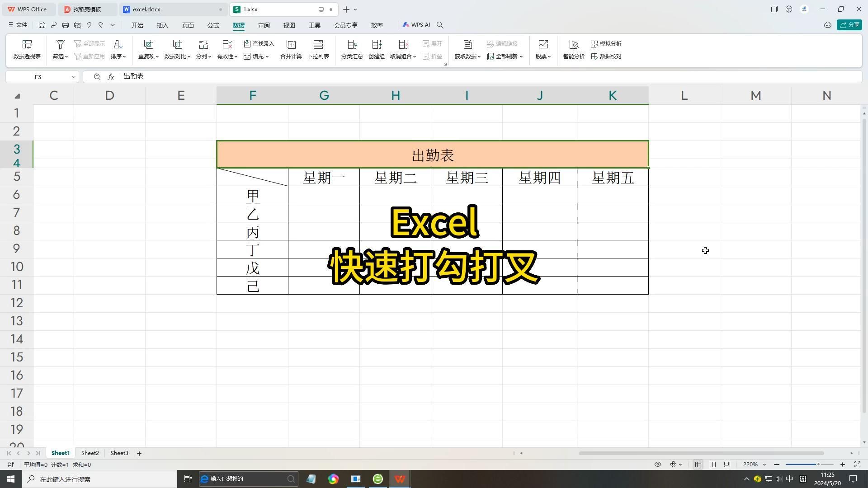
Task: Click the 创建组 create group icon
Action: tap(377, 44)
